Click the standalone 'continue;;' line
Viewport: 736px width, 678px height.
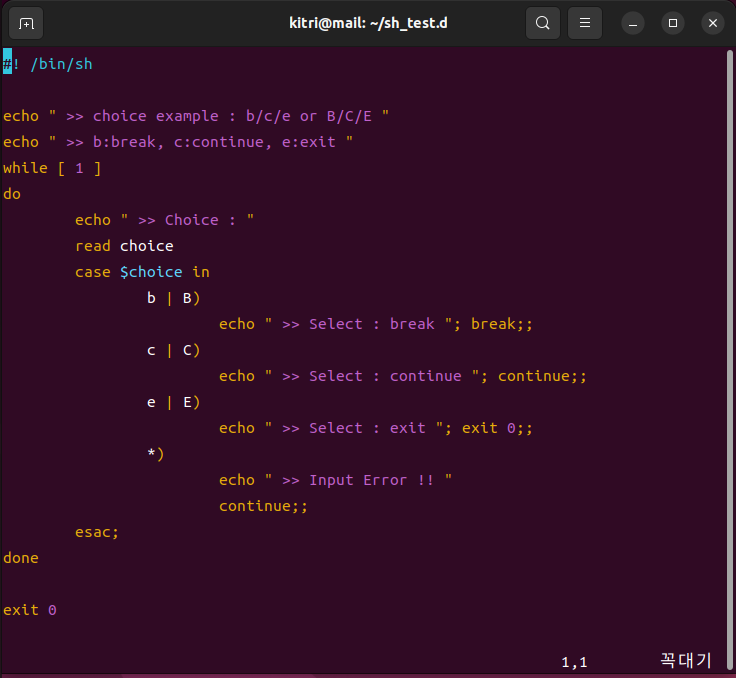point(263,506)
